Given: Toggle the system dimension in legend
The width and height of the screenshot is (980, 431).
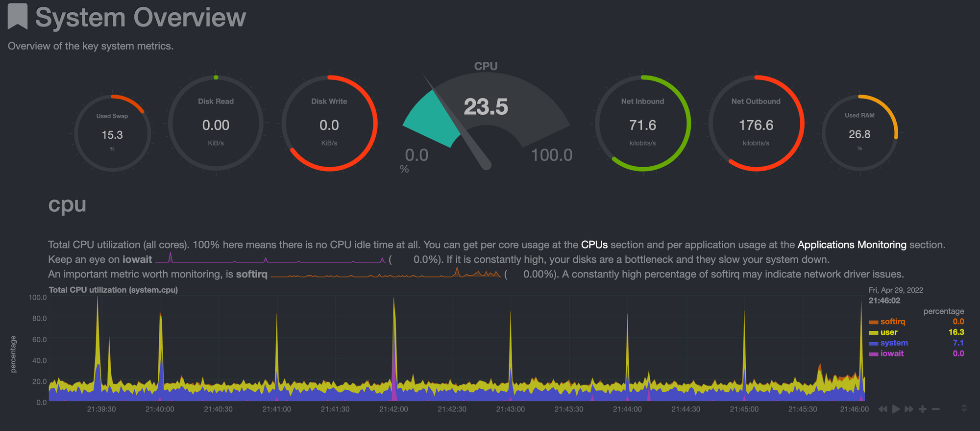Looking at the screenshot, I should 888,343.
